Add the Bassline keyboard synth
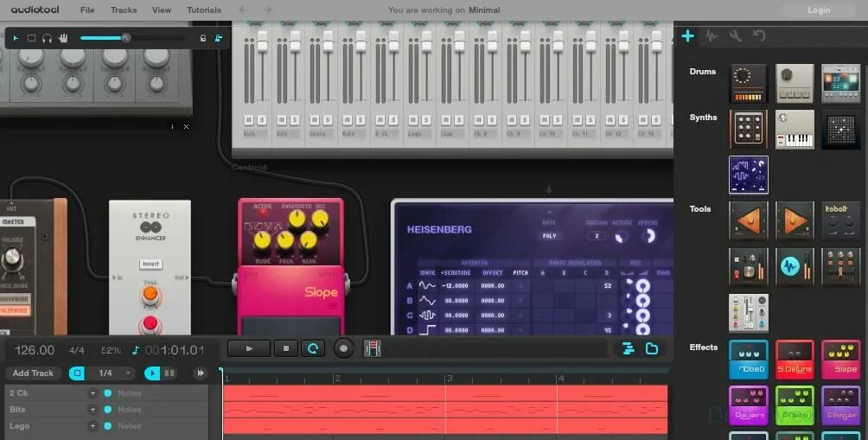Viewport: 868px width, 440px height. coord(795,130)
